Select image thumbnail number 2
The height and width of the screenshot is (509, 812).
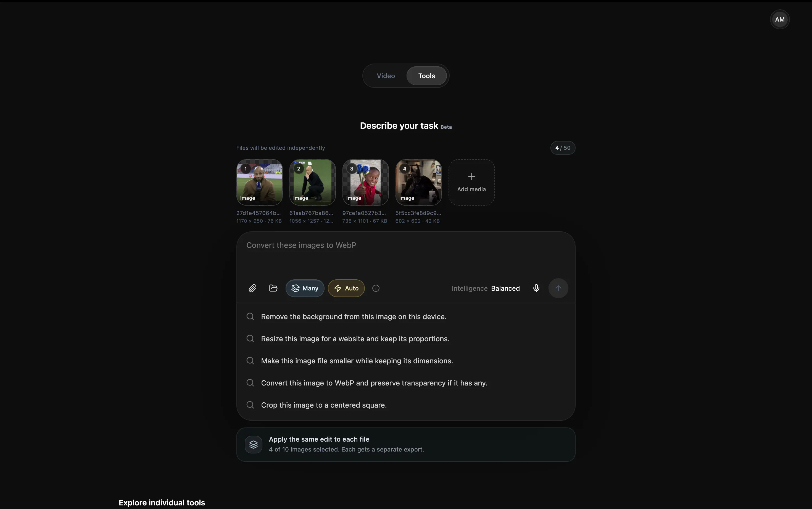coord(312,182)
